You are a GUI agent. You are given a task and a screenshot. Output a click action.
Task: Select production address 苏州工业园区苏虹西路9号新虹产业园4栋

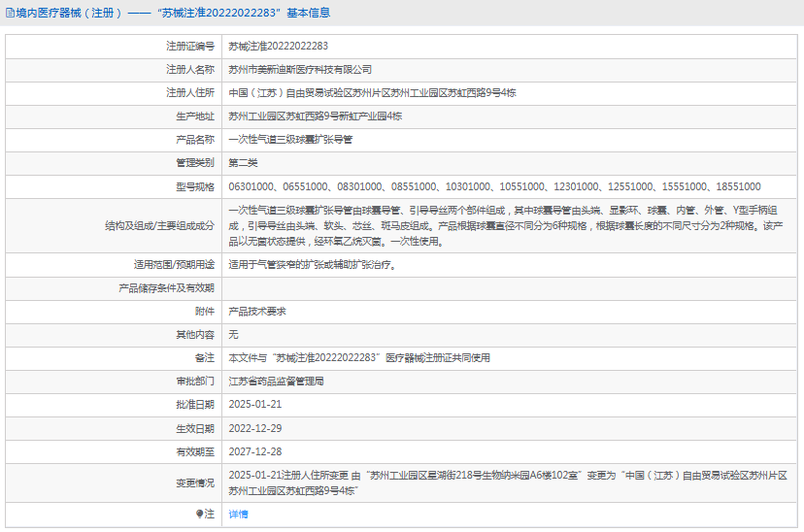tap(315, 116)
